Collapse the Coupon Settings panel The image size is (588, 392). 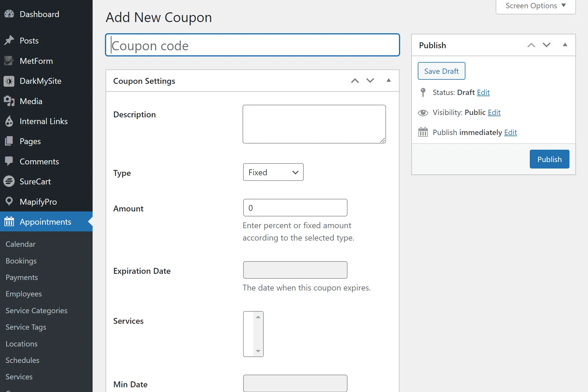389,80
